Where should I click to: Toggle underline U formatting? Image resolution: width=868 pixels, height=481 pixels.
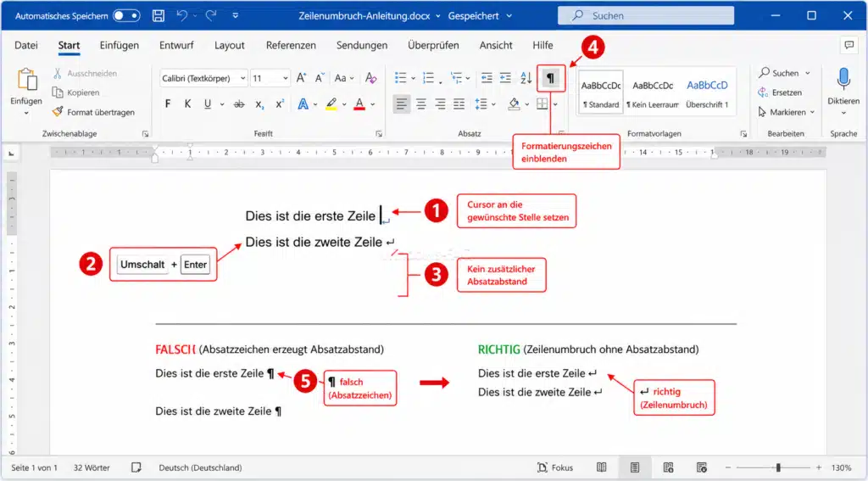[x=208, y=103]
